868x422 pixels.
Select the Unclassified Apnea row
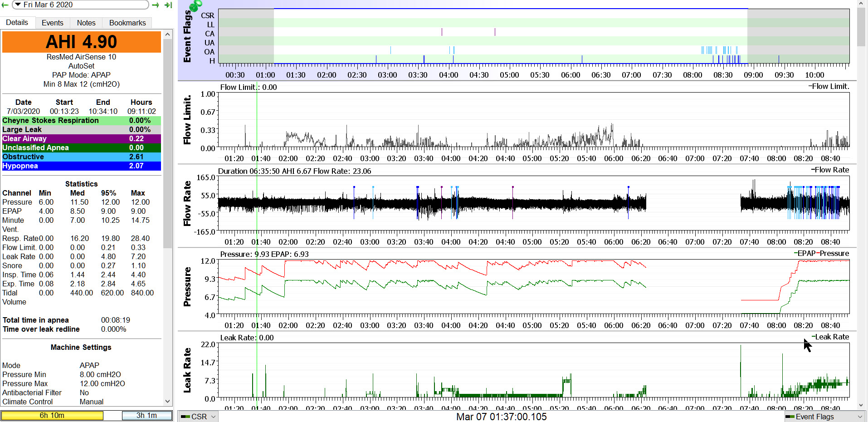(82, 148)
